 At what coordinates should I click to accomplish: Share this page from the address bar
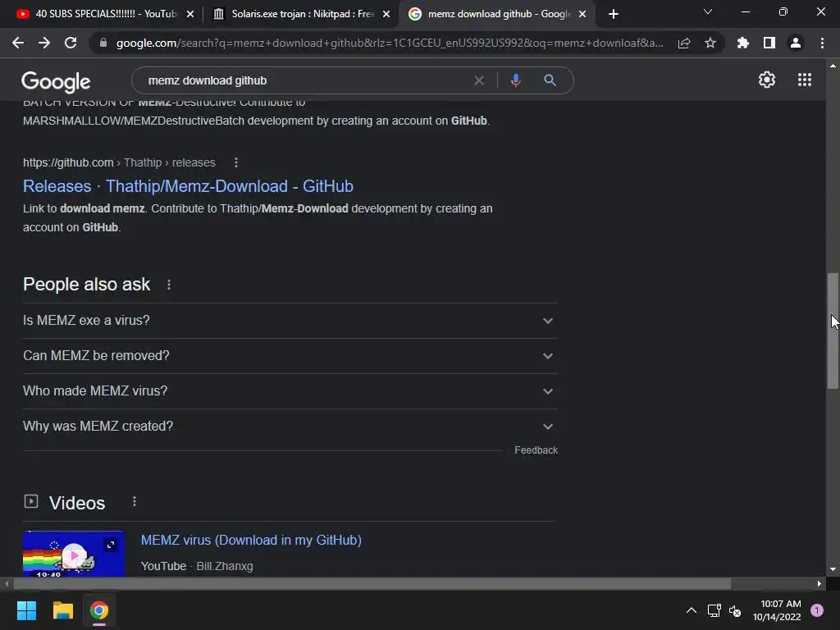(x=684, y=43)
